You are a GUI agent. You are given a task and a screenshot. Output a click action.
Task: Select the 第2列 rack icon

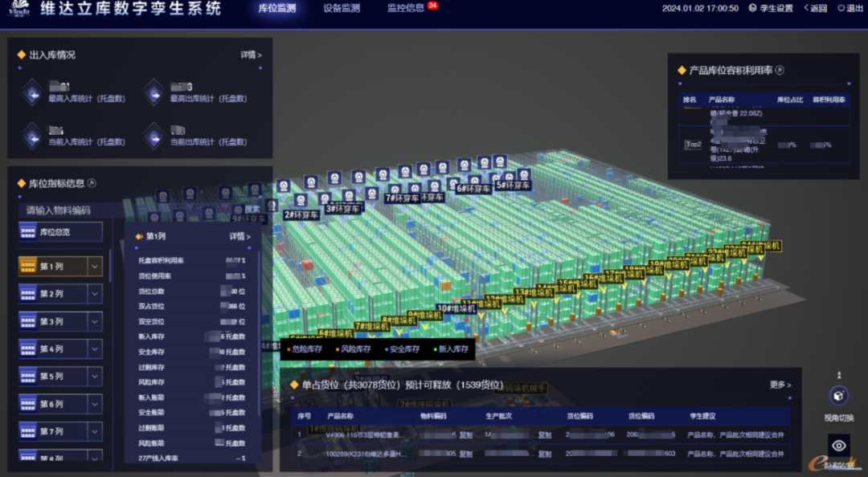27,294
